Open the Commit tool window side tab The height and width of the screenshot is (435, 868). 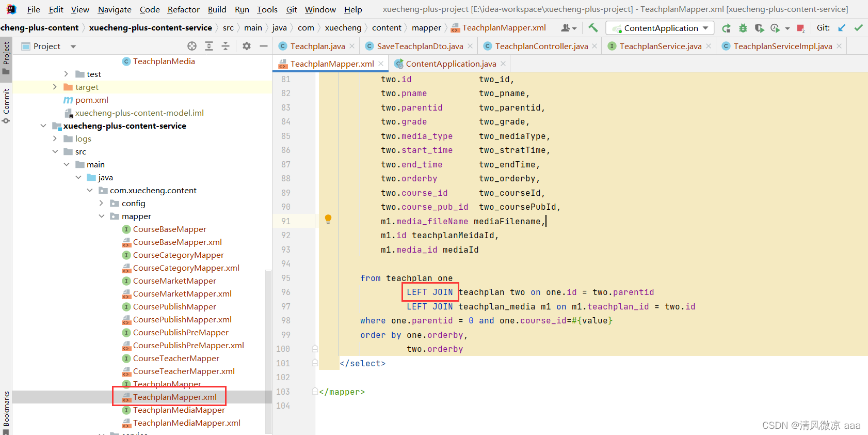pos(6,106)
